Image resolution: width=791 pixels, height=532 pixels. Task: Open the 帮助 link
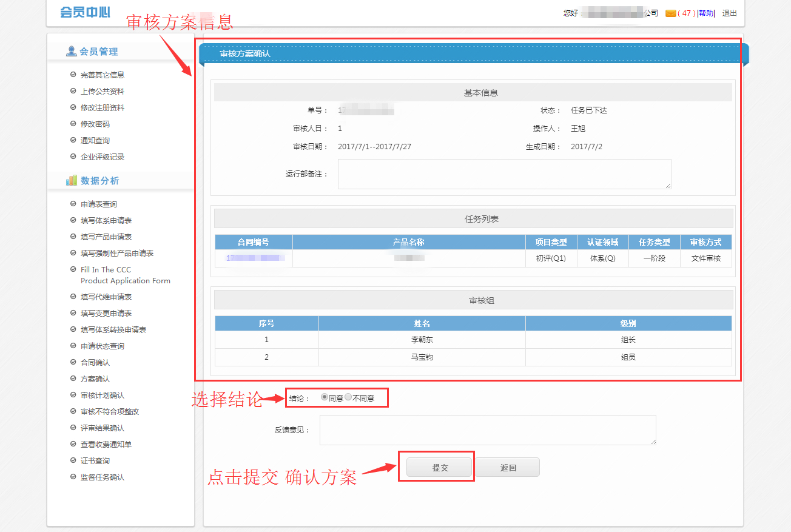tap(706, 13)
